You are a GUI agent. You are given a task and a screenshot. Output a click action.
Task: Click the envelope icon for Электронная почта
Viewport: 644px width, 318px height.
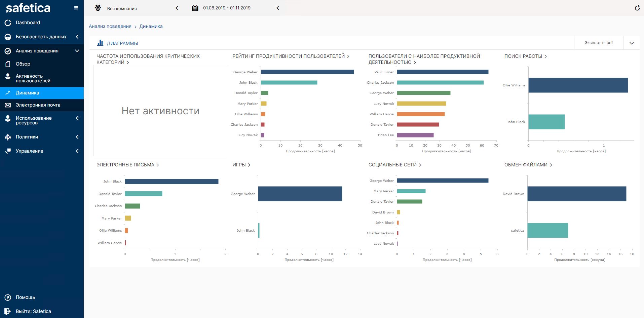click(8, 105)
